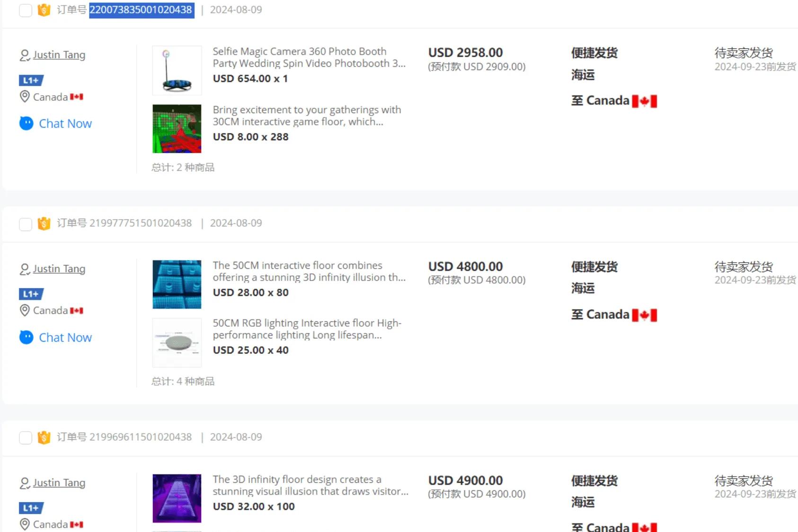
Task: Click the gold shield icon on order 219969611501020438
Action: tap(44, 437)
